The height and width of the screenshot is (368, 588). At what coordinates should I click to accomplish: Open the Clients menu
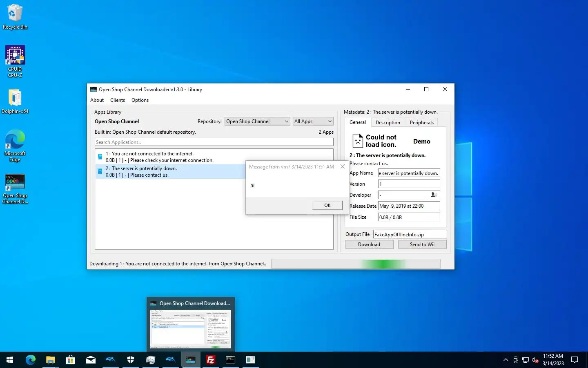point(118,100)
